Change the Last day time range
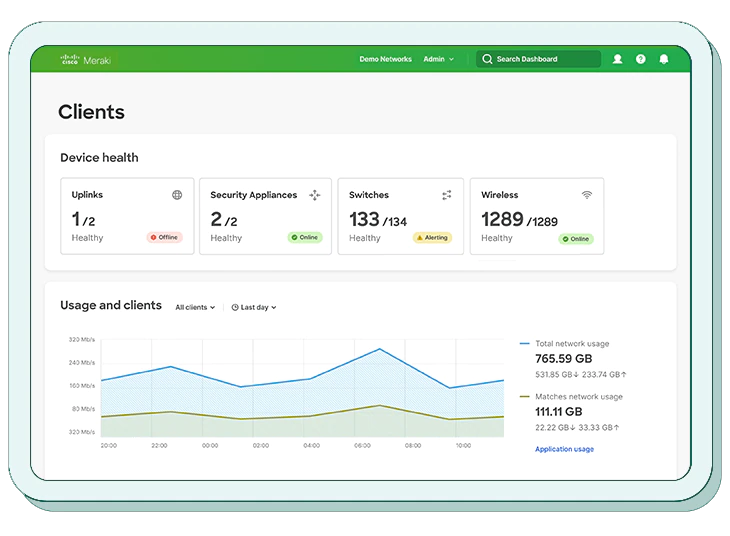 pos(254,307)
